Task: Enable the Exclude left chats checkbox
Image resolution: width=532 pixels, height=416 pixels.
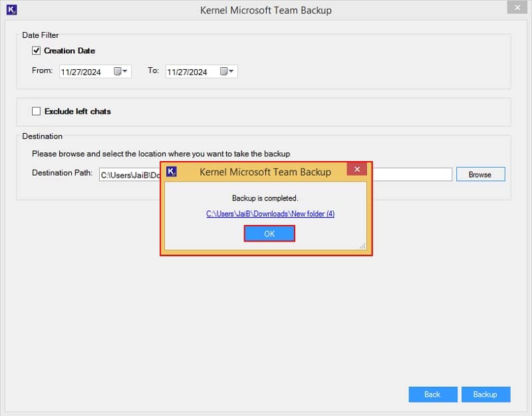Action: tap(37, 111)
